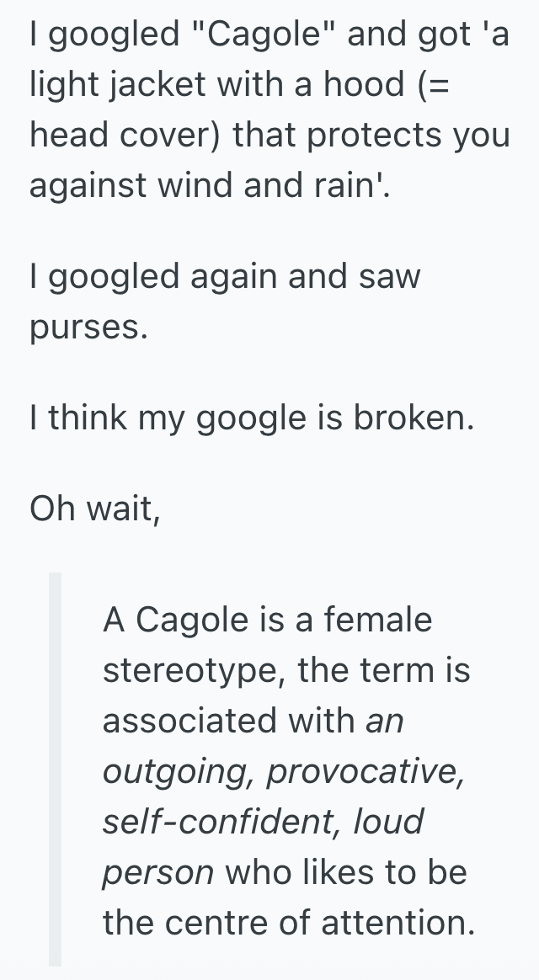
Task: Click the quoted word "Cagole" in first paragraph
Action: point(268,35)
